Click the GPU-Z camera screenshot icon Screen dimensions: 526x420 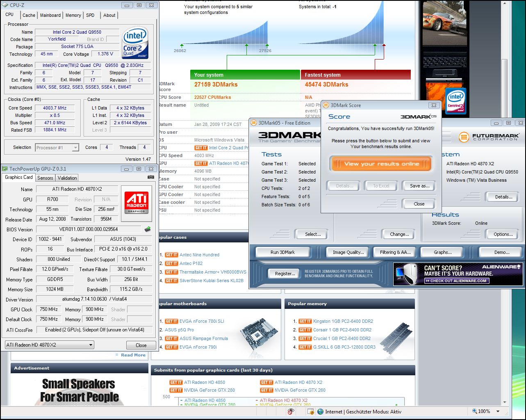151,177
